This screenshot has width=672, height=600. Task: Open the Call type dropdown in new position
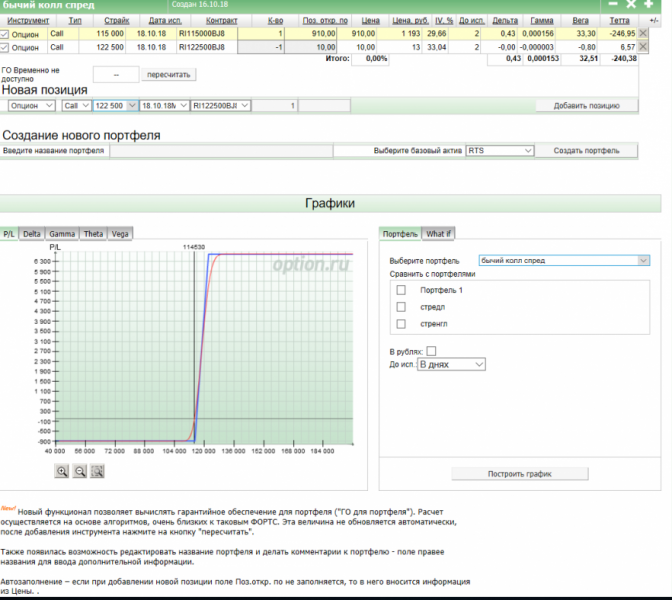75,105
